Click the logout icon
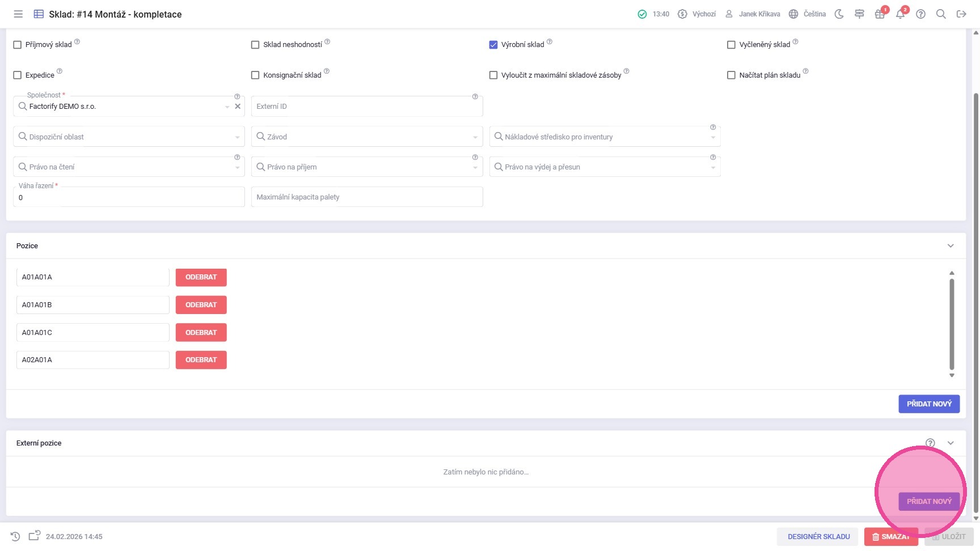980x551 pixels. coord(961,14)
